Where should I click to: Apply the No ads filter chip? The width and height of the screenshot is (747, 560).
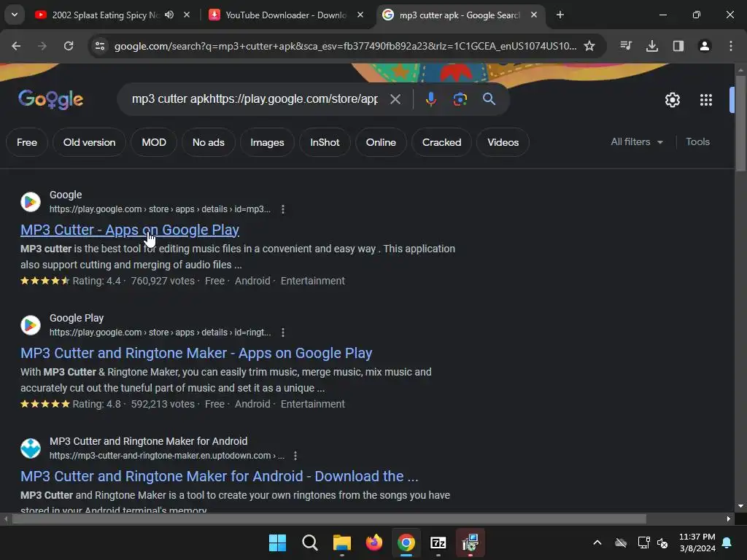pos(208,142)
